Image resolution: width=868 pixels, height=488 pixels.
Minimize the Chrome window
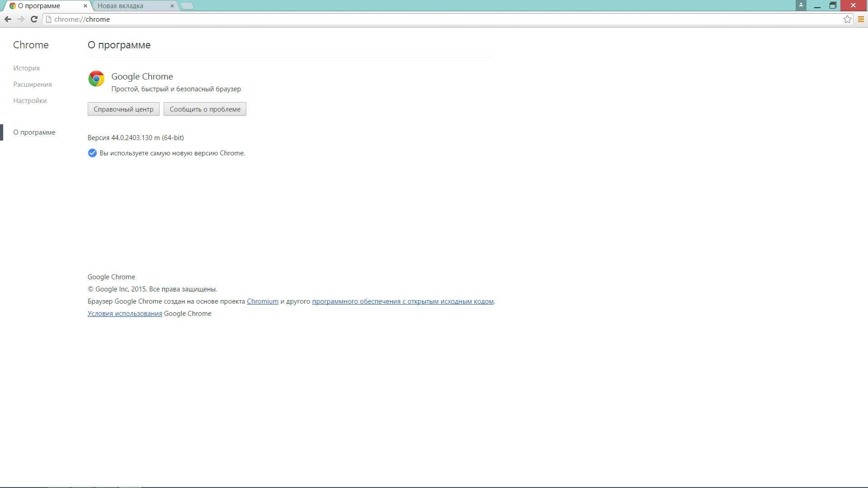pos(817,5)
